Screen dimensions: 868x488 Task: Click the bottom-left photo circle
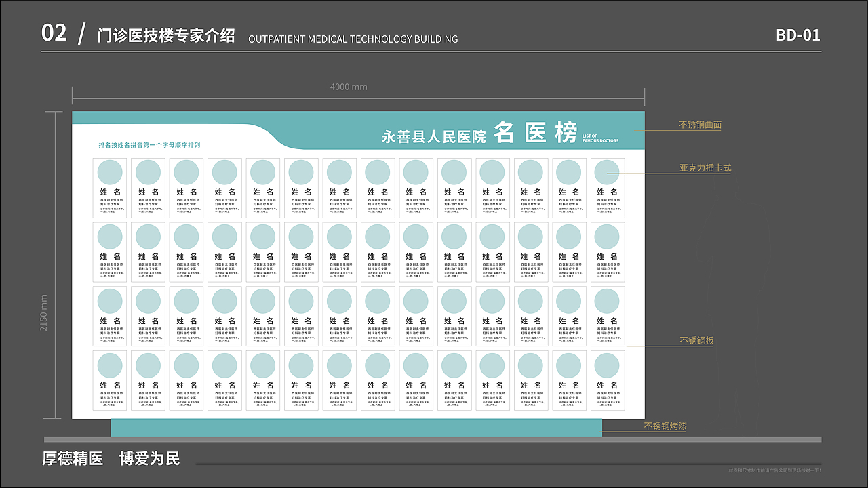pyautogui.click(x=109, y=364)
